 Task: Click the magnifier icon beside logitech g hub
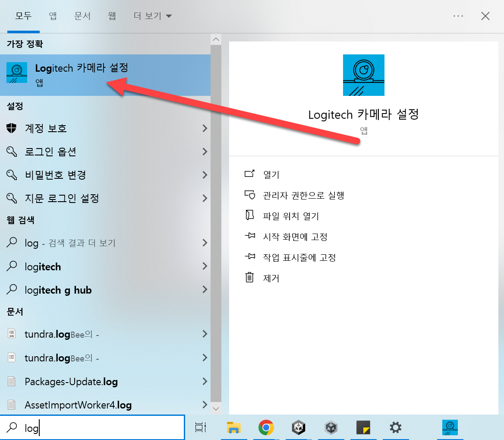(x=12, y=289)
